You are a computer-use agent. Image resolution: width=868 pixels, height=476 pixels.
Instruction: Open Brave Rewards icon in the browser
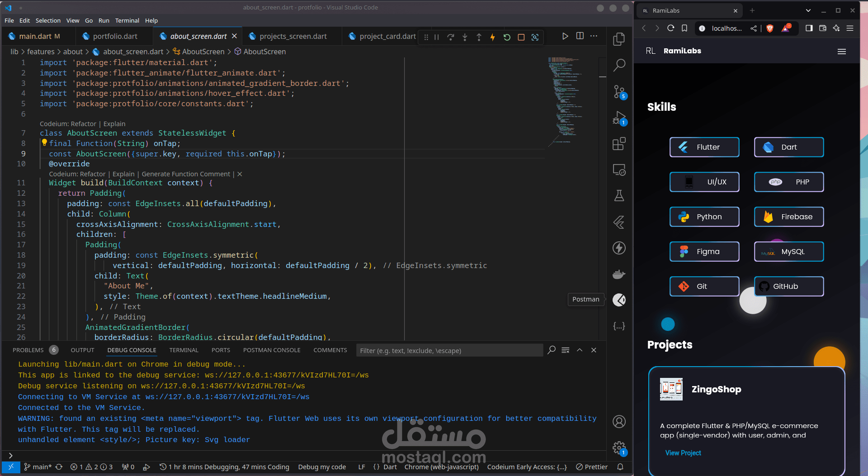[x=786, y=28]
